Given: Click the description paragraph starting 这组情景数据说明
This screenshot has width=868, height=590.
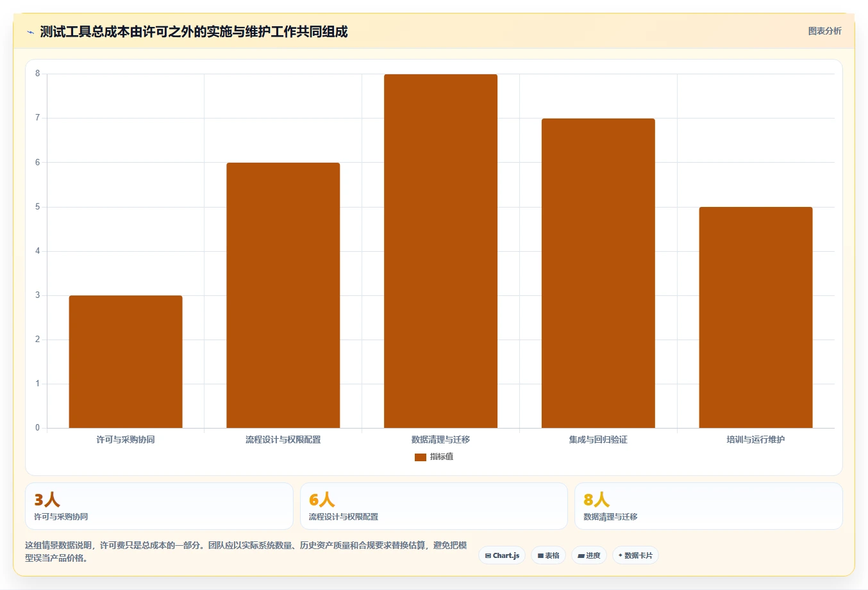Looking at the screenshot, I should 246,552.
